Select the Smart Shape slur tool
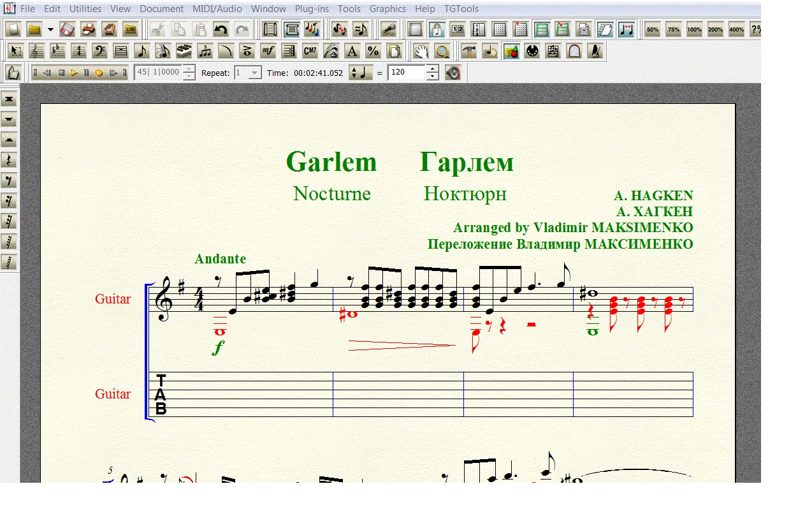Image resolution: width=812 pixels, height=521 pixels. [226, 52]
